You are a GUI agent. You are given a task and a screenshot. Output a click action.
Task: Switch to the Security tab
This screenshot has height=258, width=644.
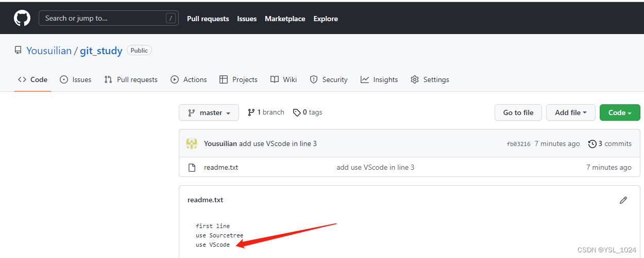coord(329,79)
